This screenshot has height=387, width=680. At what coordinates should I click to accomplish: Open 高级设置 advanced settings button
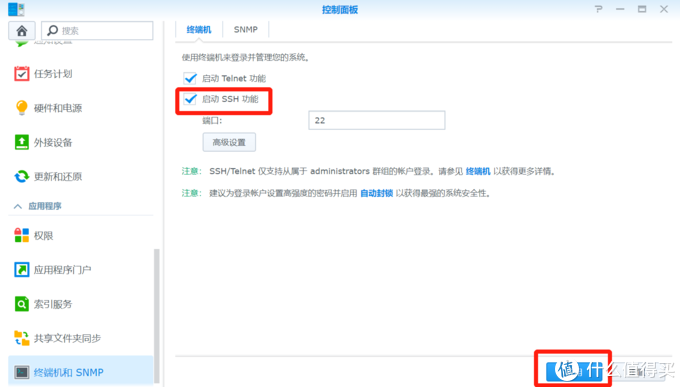pos(229,142)
